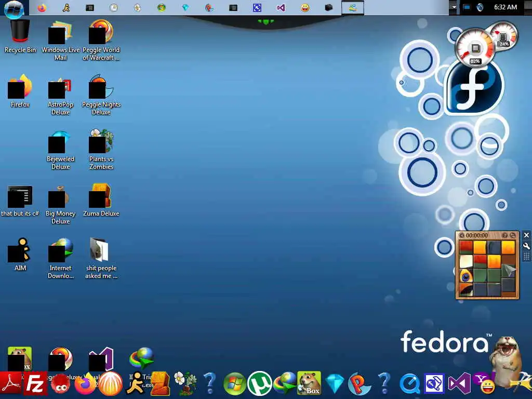Viewport: 532px width, 399px height.
Task: Open Bejeweled Deluxe desktop shortcut
Action: tap(60, 151)
